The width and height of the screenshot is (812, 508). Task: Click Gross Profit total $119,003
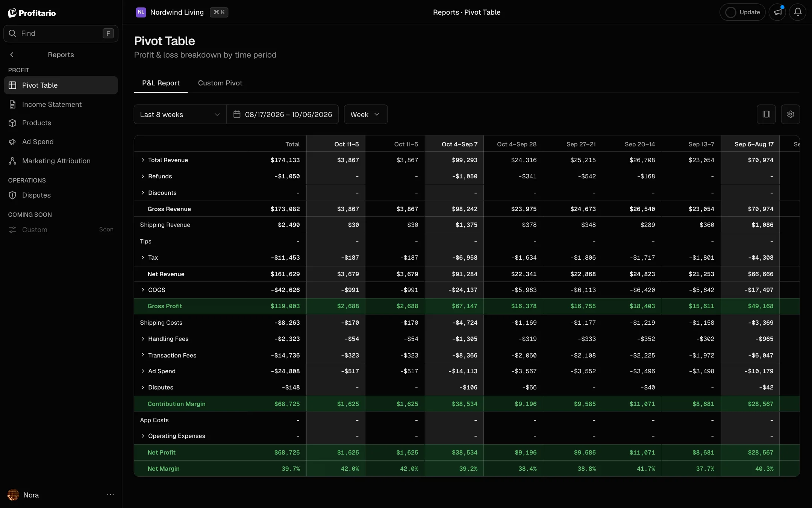[x=285, y=306]
